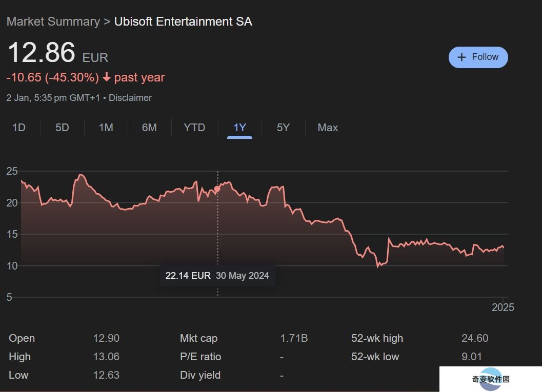This screenshot has width=542, height=392.
Task: Click the Open value 12.90
Action: 106,338
